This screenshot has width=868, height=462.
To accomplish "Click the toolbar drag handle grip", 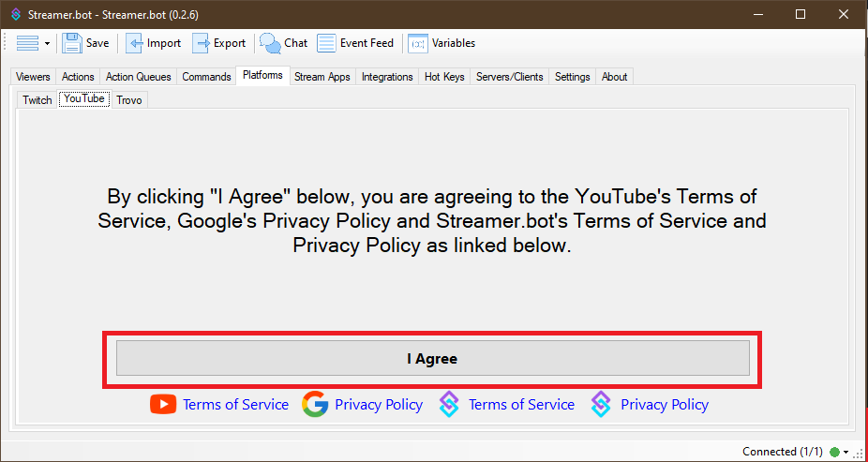I will [5, 43].
